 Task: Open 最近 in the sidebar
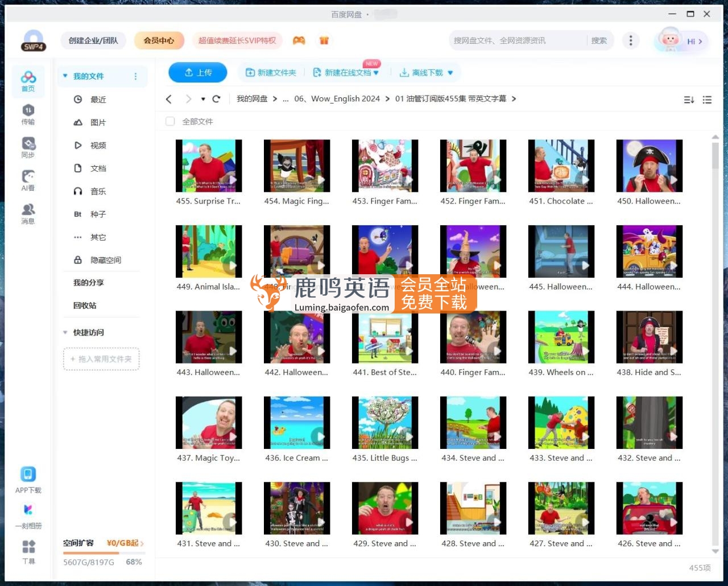coord(98,100)
